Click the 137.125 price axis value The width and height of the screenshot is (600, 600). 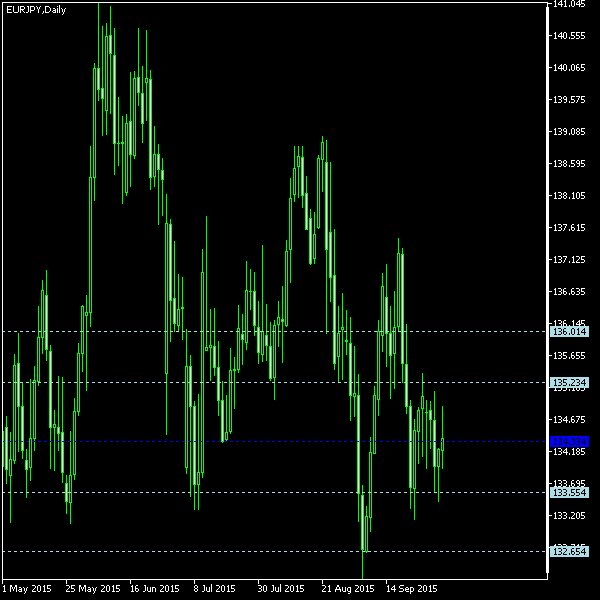coord(569,260)
